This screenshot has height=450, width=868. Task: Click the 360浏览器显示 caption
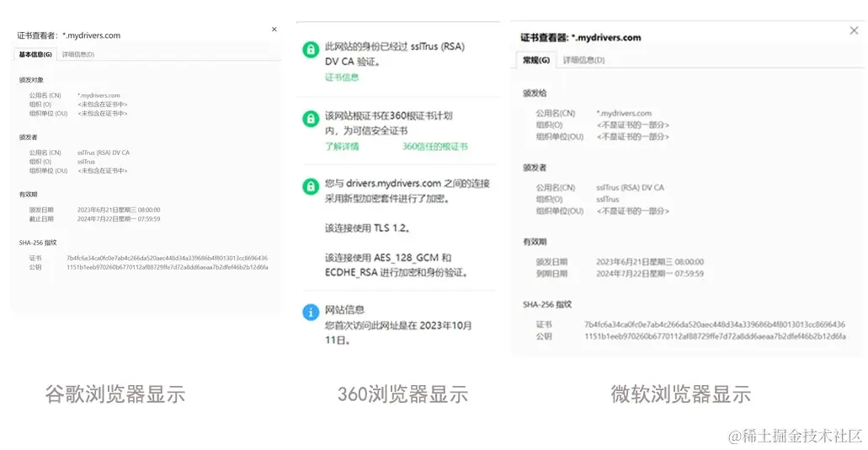[403, 394]
